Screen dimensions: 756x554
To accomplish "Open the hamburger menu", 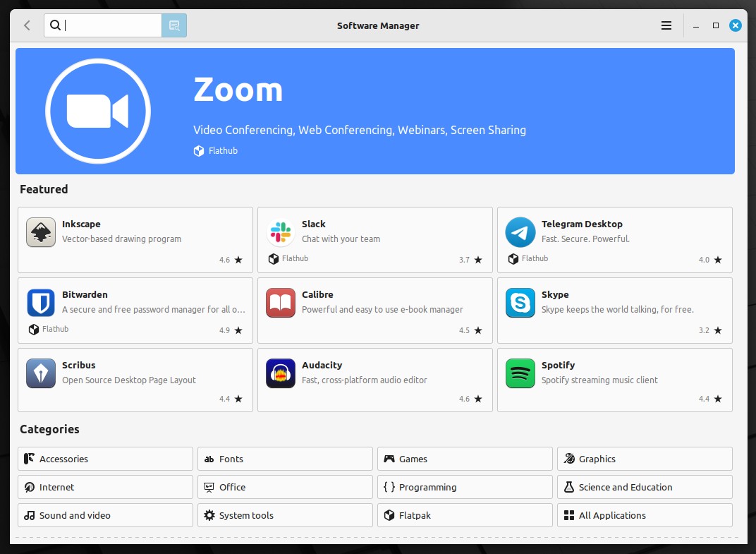I will (666, 25).
